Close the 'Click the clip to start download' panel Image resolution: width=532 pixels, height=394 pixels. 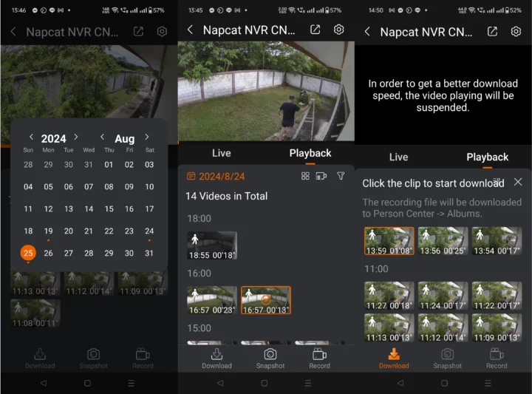[518, 182]
